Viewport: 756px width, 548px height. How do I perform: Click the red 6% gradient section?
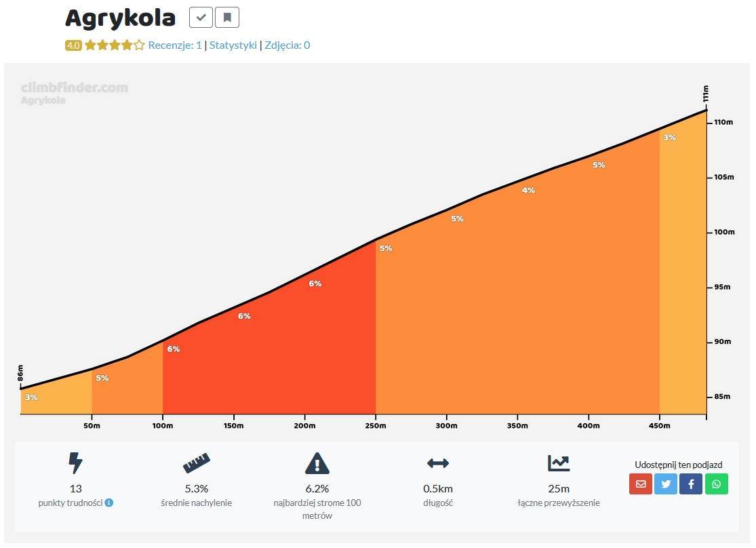269,347
